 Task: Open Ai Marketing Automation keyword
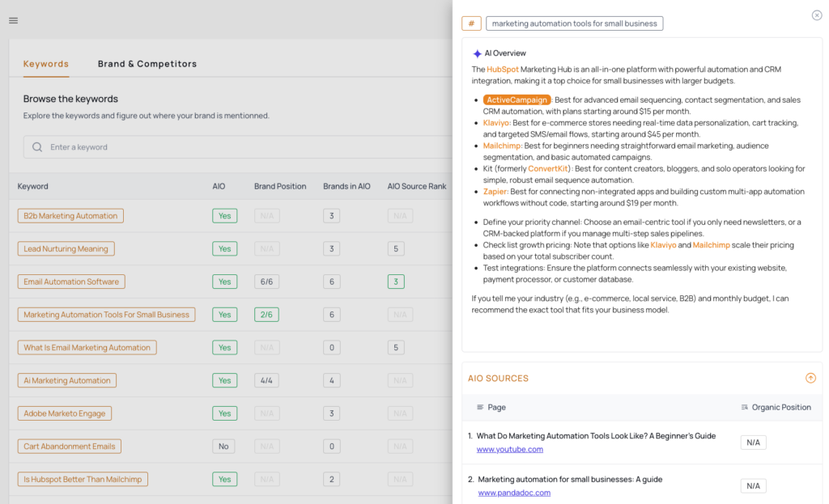pos(66,380)
